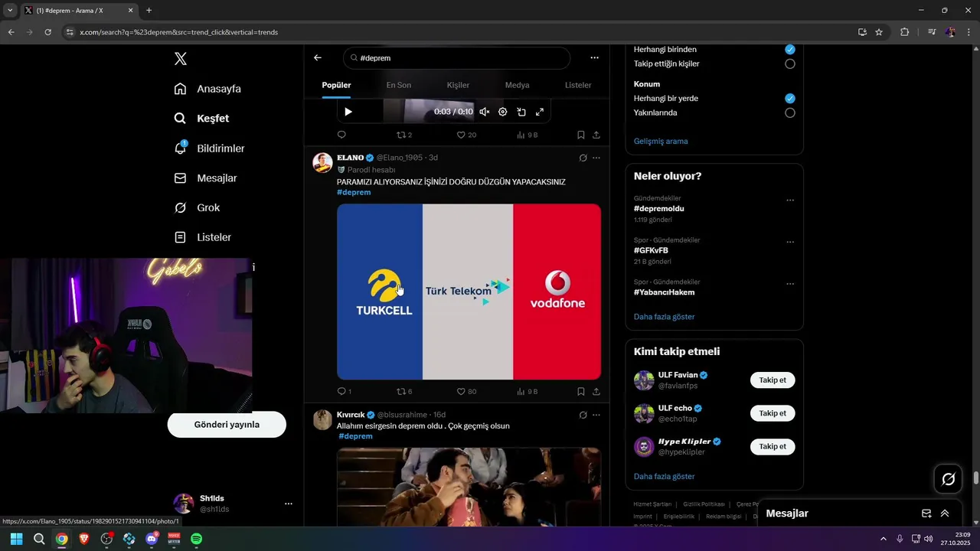This screenshot has height=551, width=980.
Task: Open taskbar Search
Action: (39, 539)
